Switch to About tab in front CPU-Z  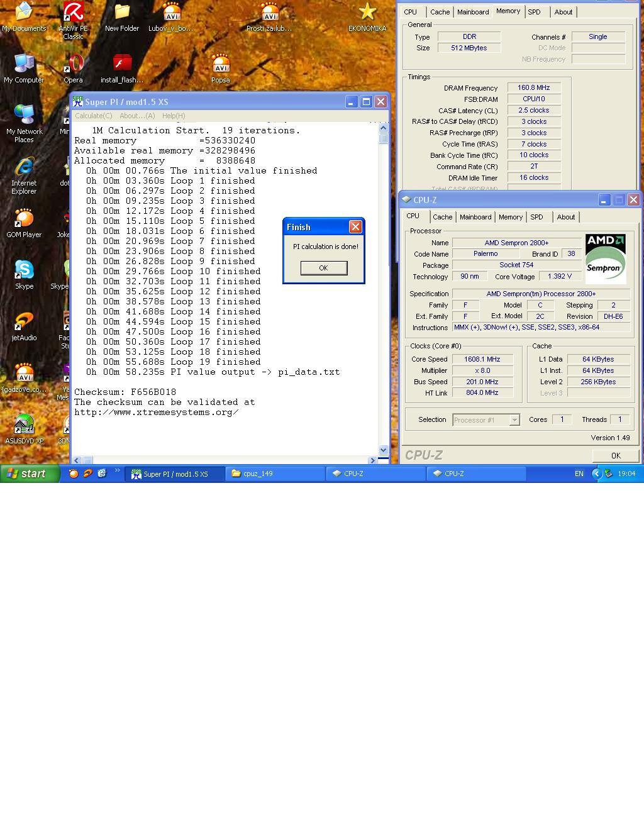(x=566, y=217)
